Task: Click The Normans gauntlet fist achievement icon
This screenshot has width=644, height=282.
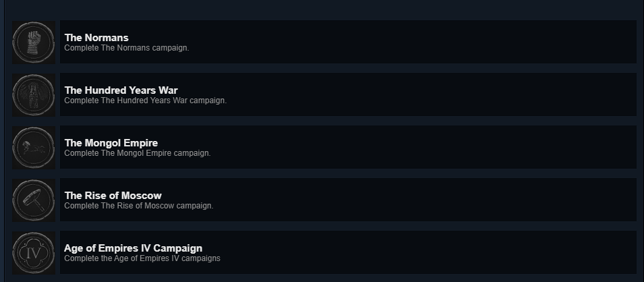Action: click(x=33, y=43)
